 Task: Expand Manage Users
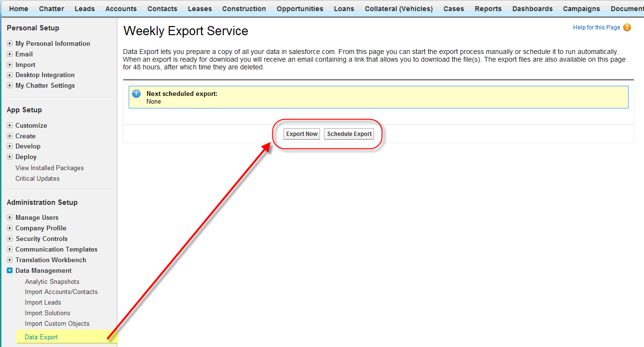(x=10, y=217)
